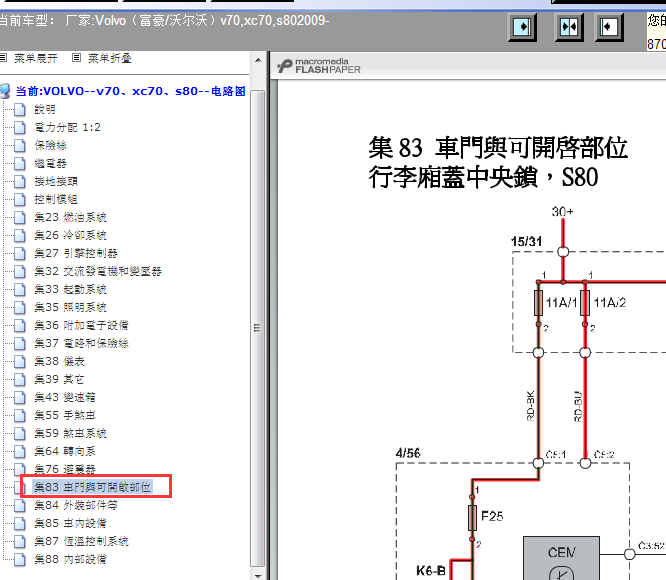Select 集43 變速箱
This screenshot has height=580, width=666.
tap(65, 397)
